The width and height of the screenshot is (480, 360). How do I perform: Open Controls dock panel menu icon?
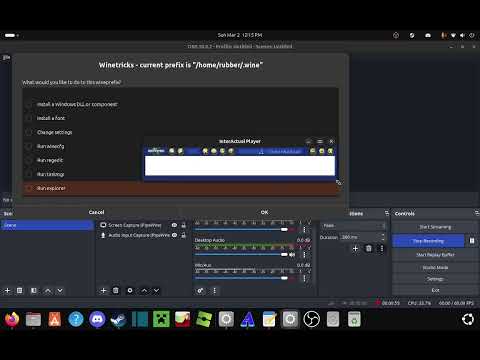(476, 213)
